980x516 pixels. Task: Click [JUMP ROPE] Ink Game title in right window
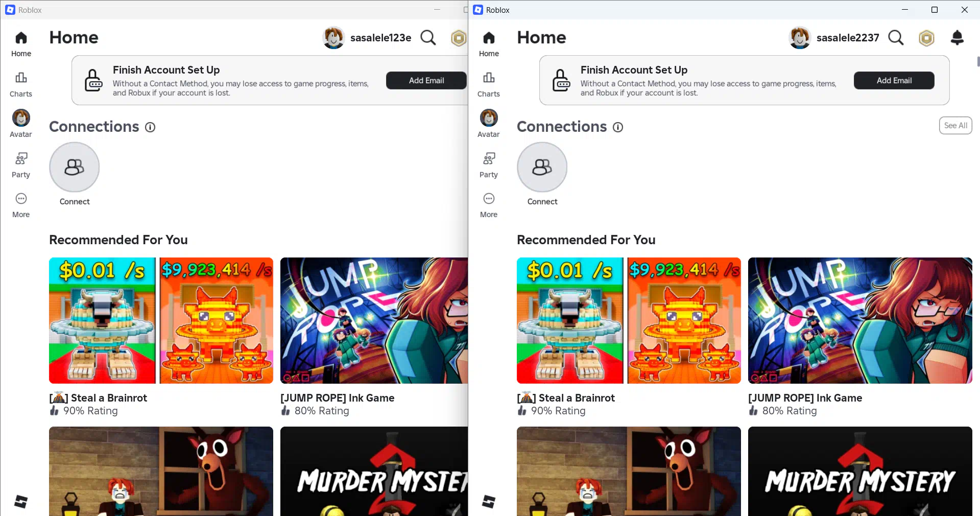click(x=805, y=398)
